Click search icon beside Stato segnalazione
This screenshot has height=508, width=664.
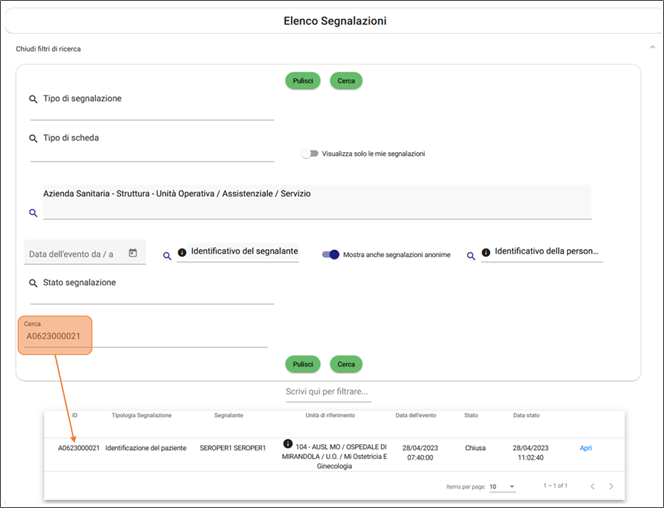(x=34, y=283)
